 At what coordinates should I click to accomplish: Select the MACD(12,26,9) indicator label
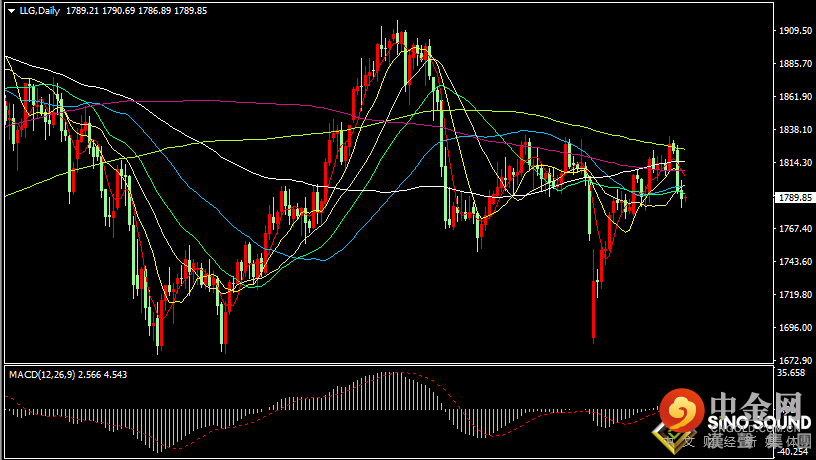coord(42,374)
